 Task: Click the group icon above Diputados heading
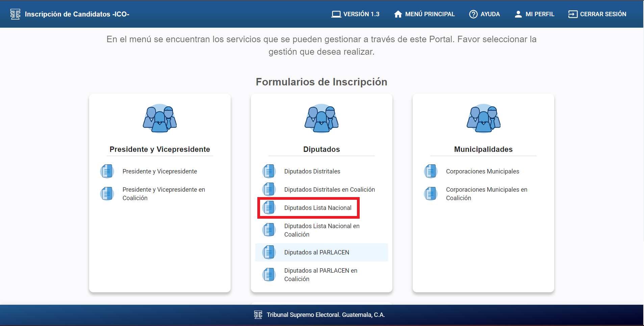321,118
